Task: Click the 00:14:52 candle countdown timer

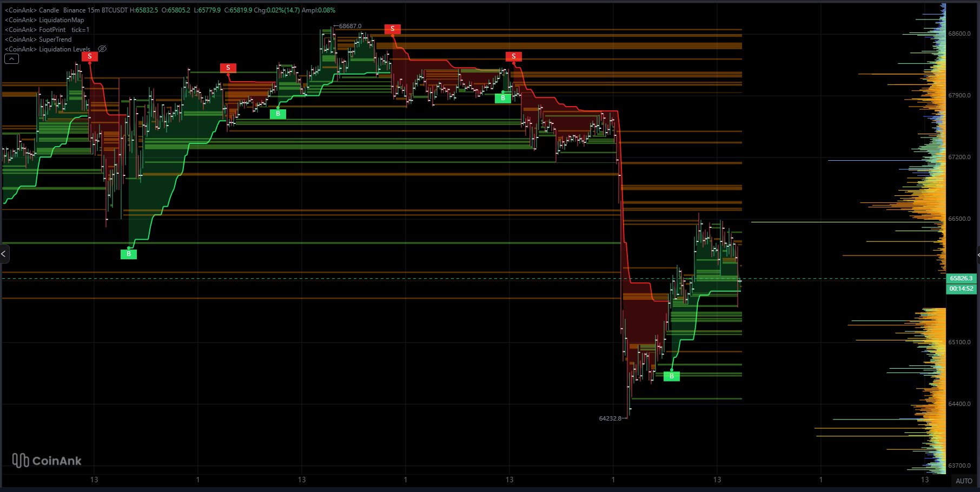Action: click(961, 288)
